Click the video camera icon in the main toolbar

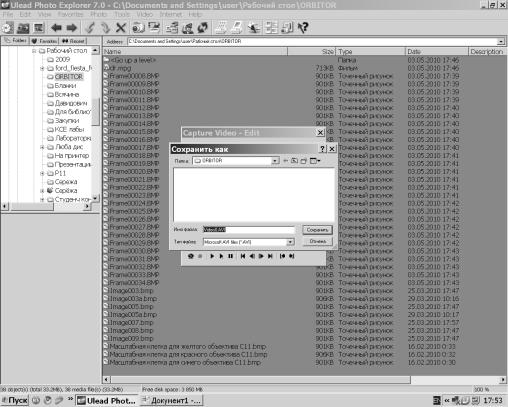click(x=23, y=28)
